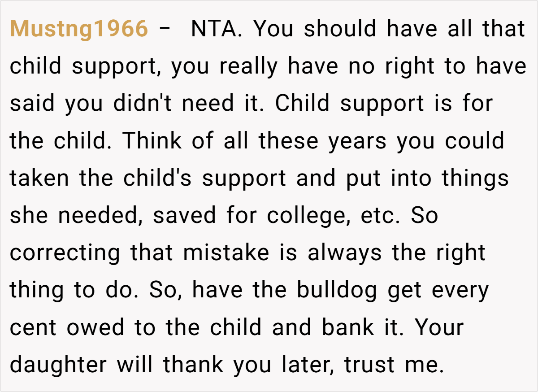The height and width of the screenshot is (392, 538).
Task: Click the word 'taken' starting the fifth line
Action: (x=39, y=178)
